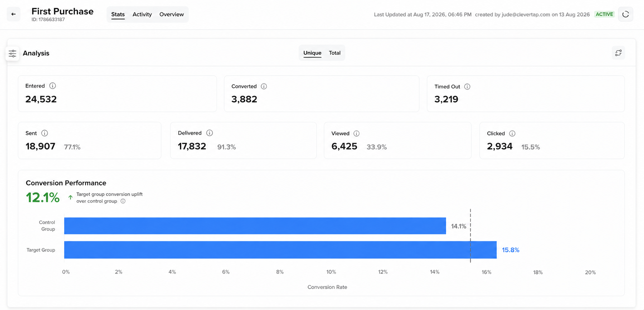Go back using the left arrow button
Image resolution: width=644 pixels, height=310 pixels.
click(x=14, y=14)
